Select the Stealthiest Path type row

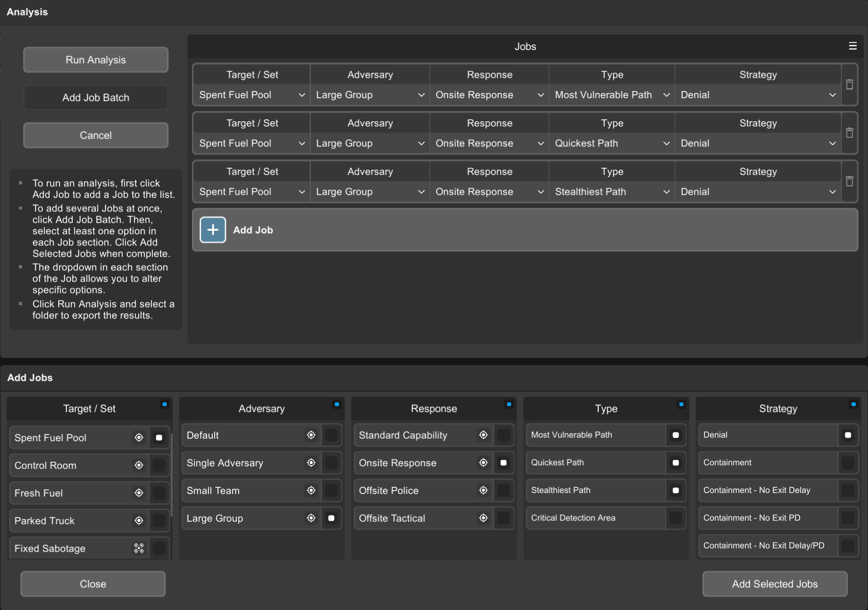coord(606,491)
